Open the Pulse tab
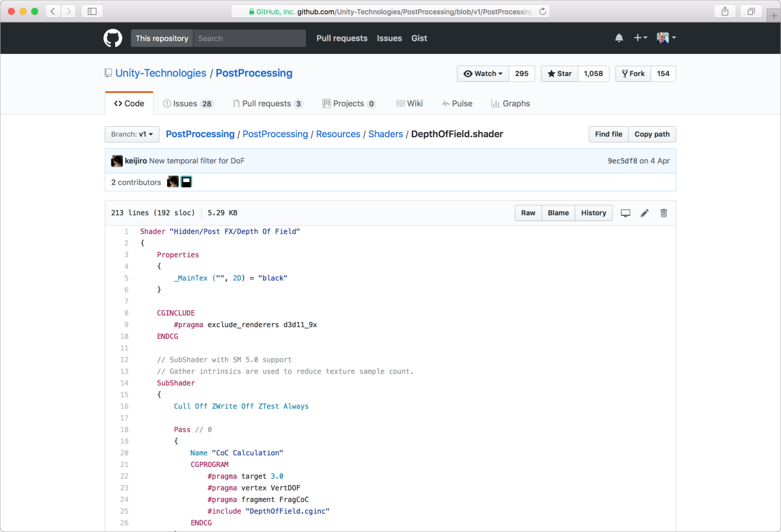 pyautogui.click(x=457, y=103)
